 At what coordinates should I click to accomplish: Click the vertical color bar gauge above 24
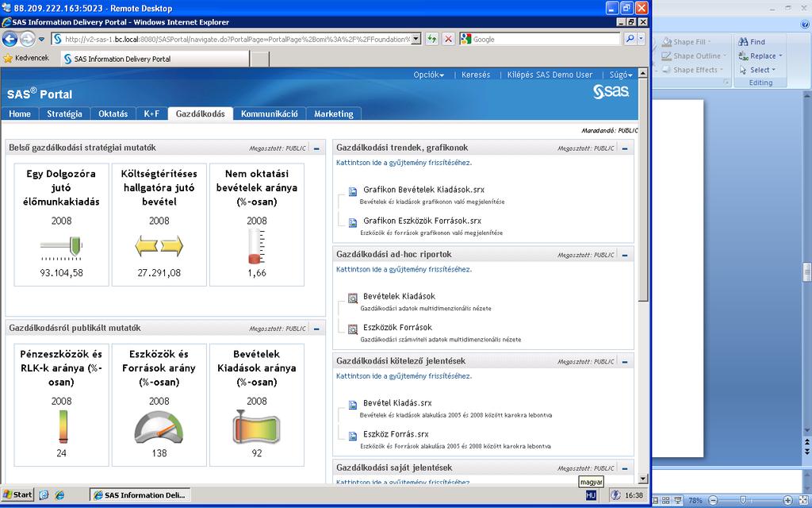(x=63, y=427)
